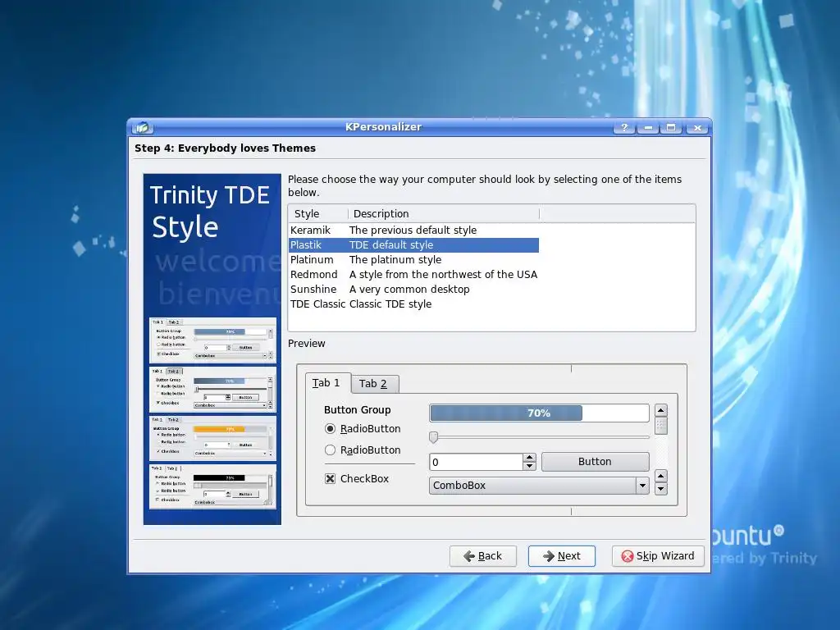The image size is (840, 630).
Task: Click the Trinity TDE Style banner text
Action: click(x=209, y=211)
